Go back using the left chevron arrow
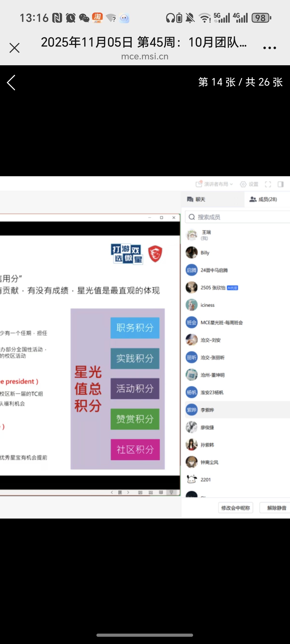This screenshot has width=290, height=644. (x=11, y=82)
